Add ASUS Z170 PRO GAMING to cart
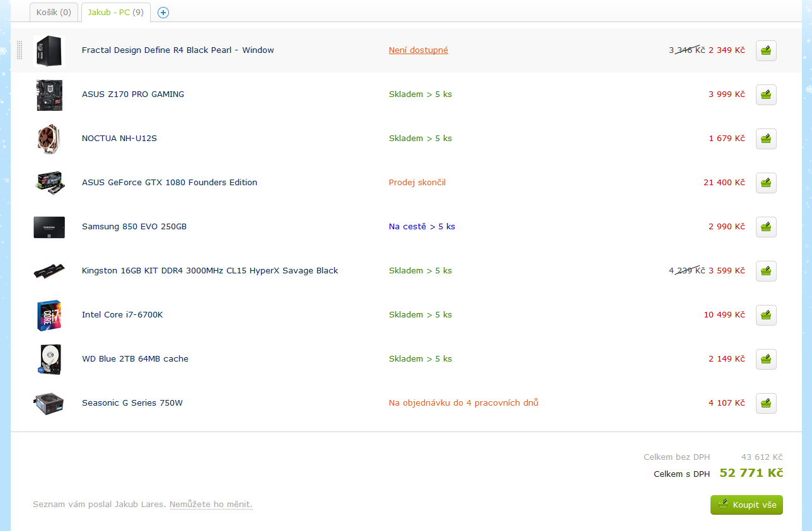Image resolution: width=812 pixels, height=531 pixels. tap(766, 94)
